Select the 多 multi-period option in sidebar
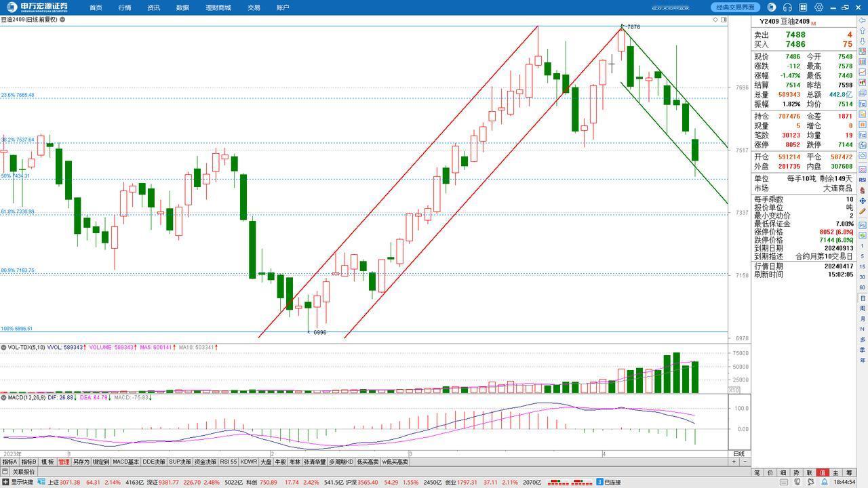Screen dimensions: 868x488 click(863, 340)
